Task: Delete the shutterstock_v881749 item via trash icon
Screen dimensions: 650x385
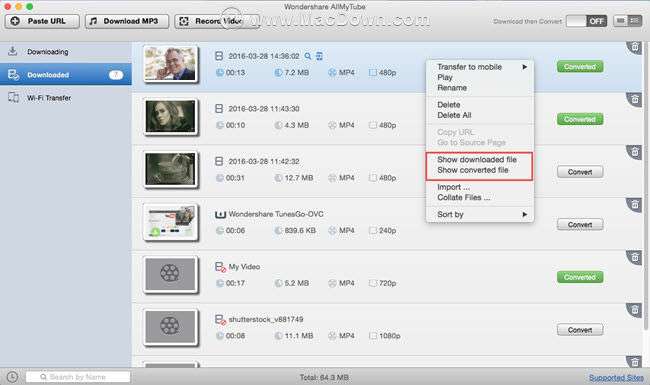Action: tap(635, 310)
